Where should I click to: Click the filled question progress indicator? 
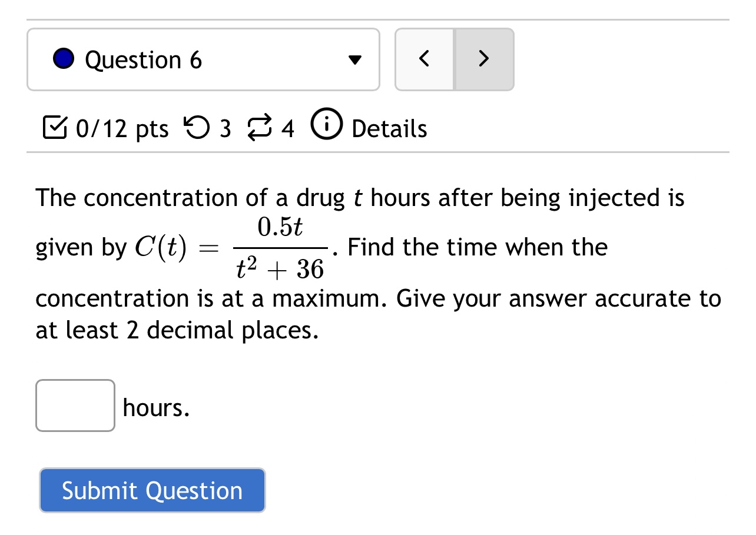[63, 59]
